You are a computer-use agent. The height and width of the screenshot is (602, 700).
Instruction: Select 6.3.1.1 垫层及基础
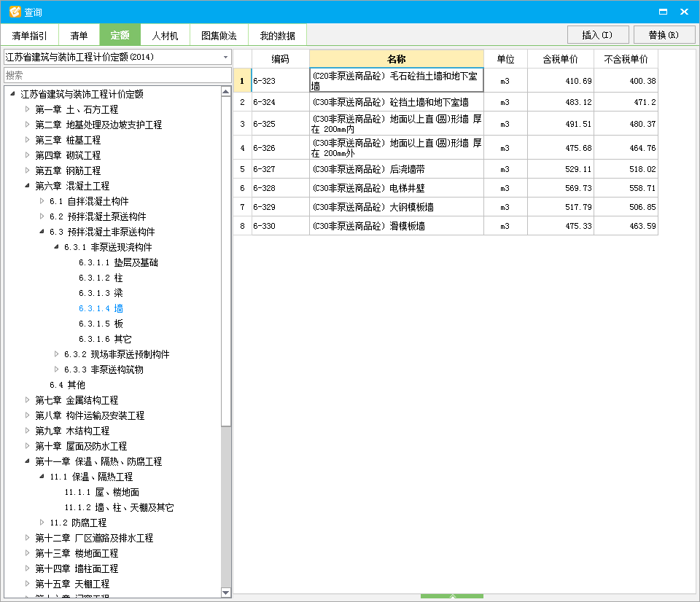click(x=118, y=262)
